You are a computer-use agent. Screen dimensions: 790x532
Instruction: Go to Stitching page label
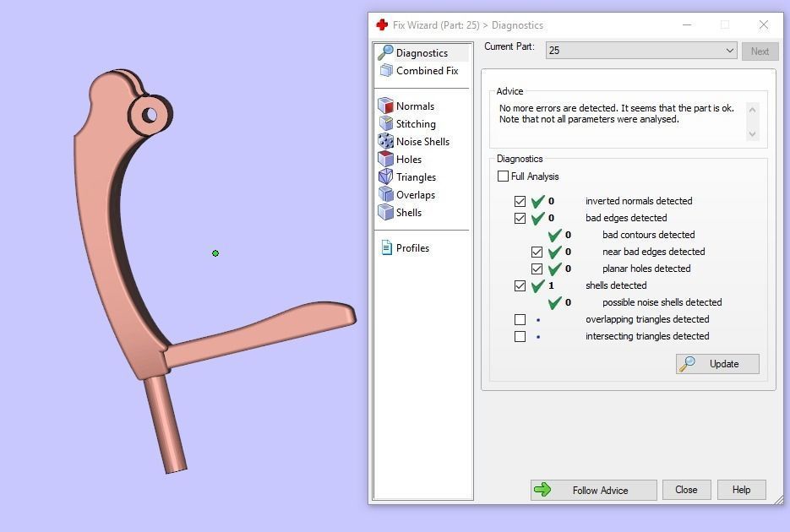coord(416,124)
